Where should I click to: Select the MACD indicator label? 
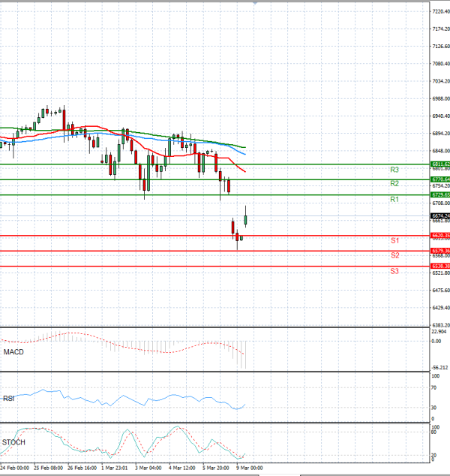13,352
